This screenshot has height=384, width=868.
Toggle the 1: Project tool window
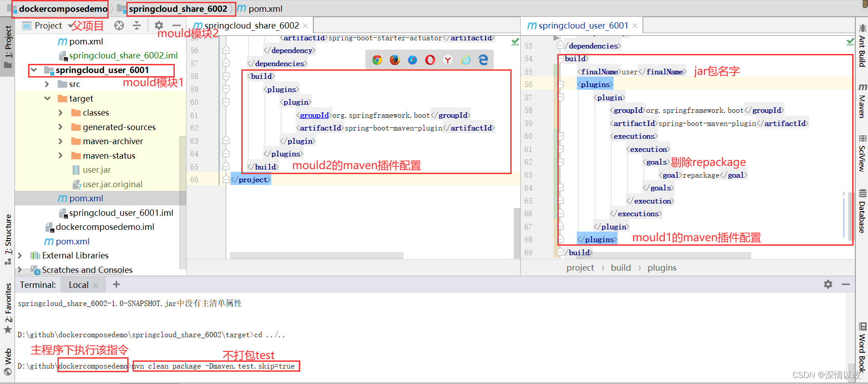(8, 47)
